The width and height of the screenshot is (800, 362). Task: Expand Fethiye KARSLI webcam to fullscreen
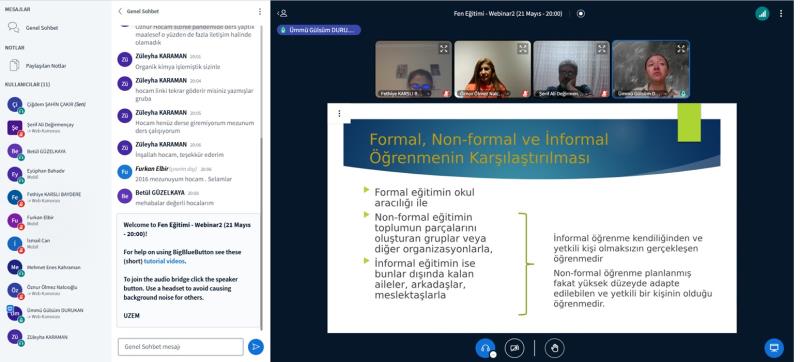[444, 49]
